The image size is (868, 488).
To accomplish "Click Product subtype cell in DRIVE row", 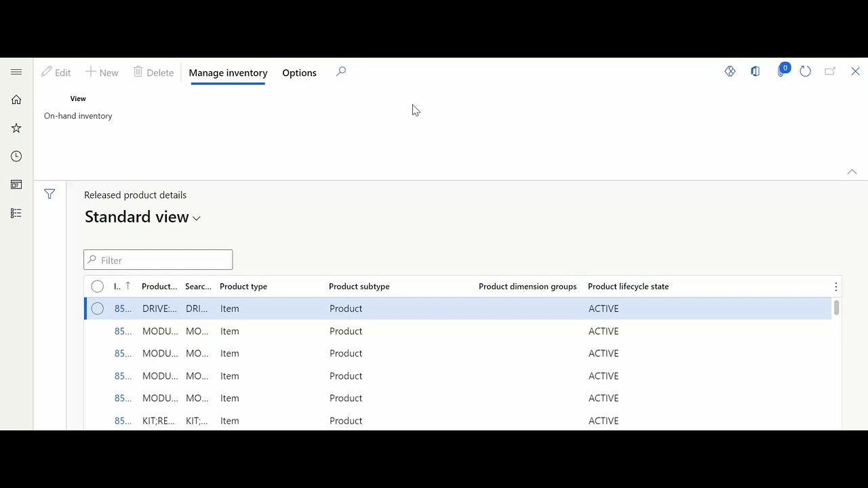I will click(x=346, y=308).
